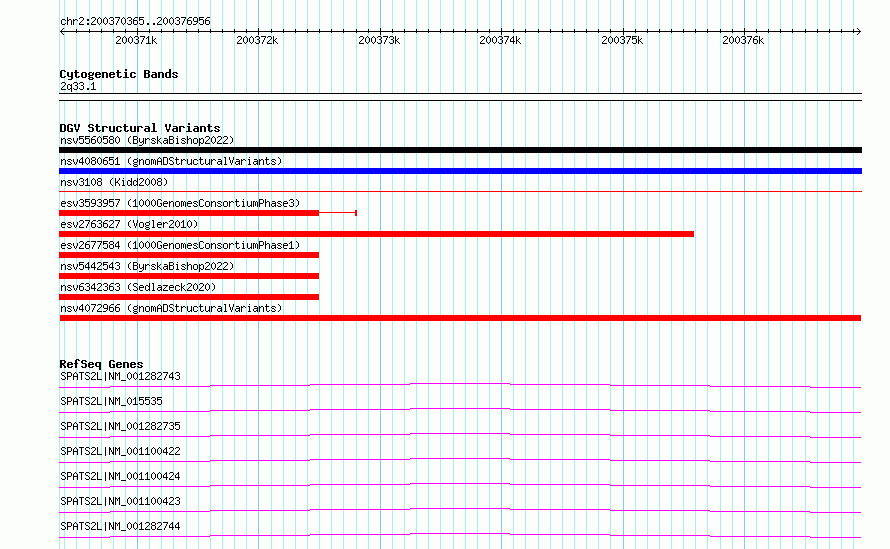The width and height of the screenshot is (890, 549).
Task: Select the 2q33.1 cytogenetic band label
Action: 78,86
